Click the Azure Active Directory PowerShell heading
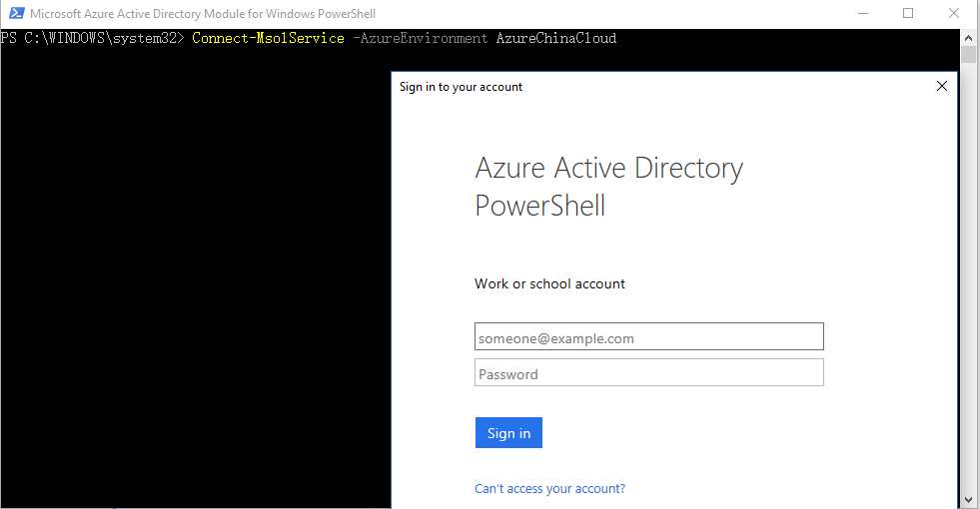The image size is (980, 509). [x=608, y=187]
